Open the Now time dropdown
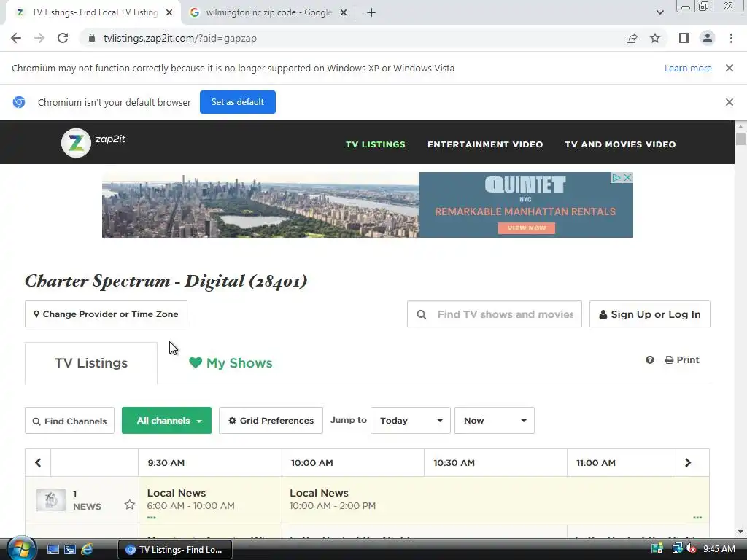The height and width of the screenshot is (560, 747). click(x=495, y=421)
